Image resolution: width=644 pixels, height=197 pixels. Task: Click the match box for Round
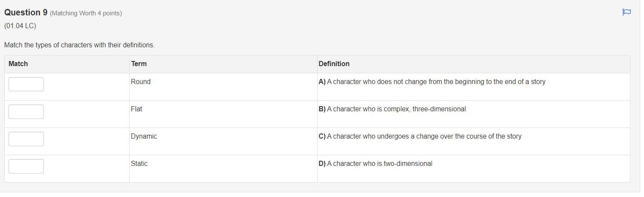(x=26, y=84)
